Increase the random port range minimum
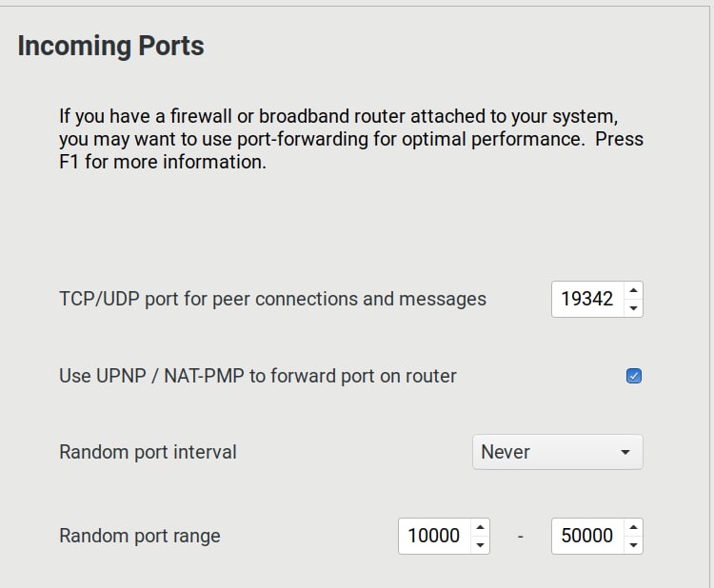This screenshot has height=588, width=714. (x=481, y=526)
